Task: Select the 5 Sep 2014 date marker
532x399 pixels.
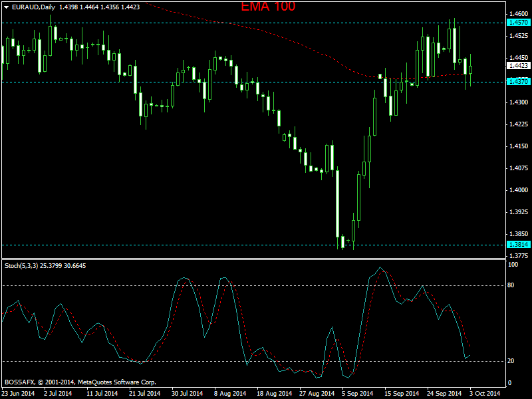Action: pyautogui.click(x=357, y=393)
